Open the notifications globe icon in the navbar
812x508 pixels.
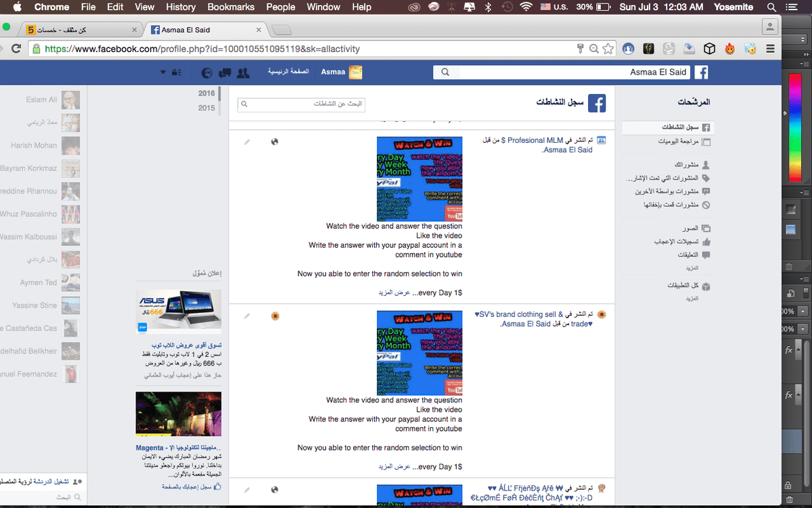[206, 72]
